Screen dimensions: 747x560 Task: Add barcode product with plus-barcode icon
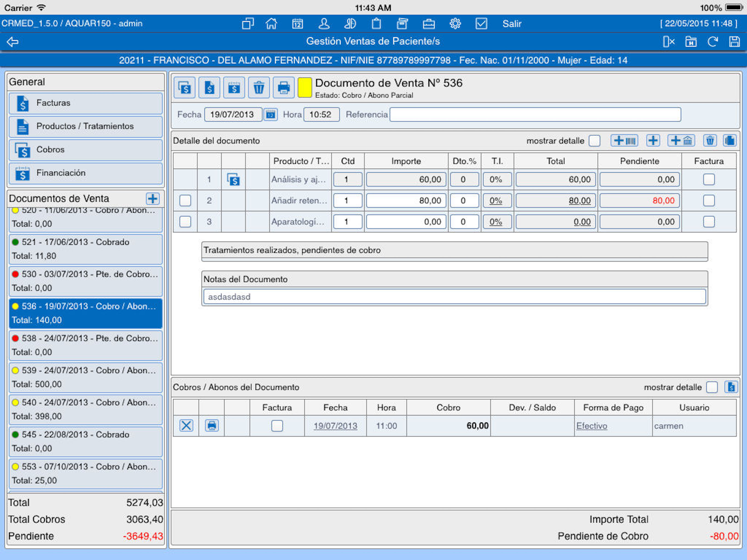tap(624, 141)
